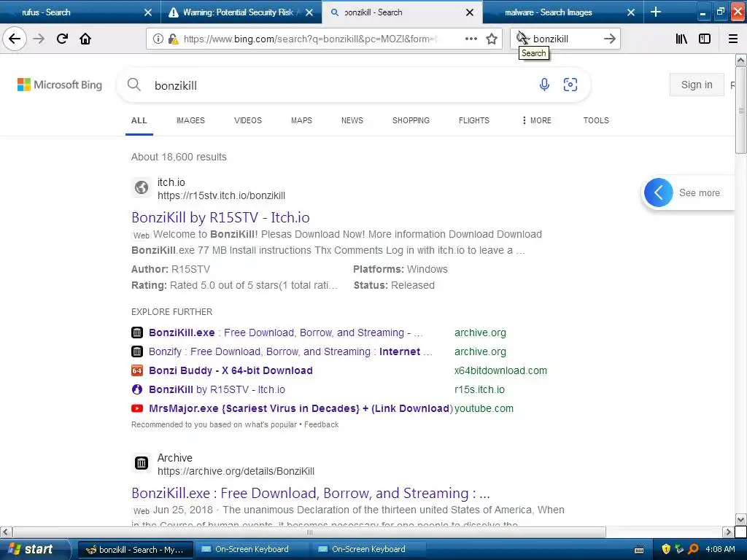Select the FLIGHTS results tab
Image resolution: width=747 pixels, height=560 pixels.
point(474,120)
